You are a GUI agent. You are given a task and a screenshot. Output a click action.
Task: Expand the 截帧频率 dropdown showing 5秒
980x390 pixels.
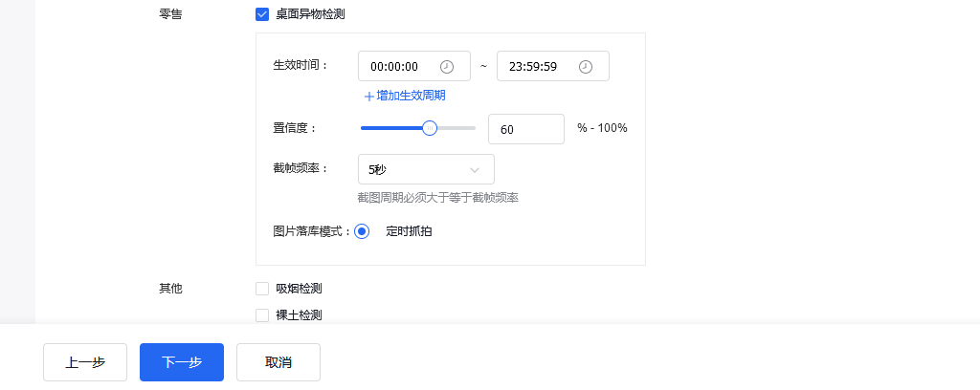[426, 169]
